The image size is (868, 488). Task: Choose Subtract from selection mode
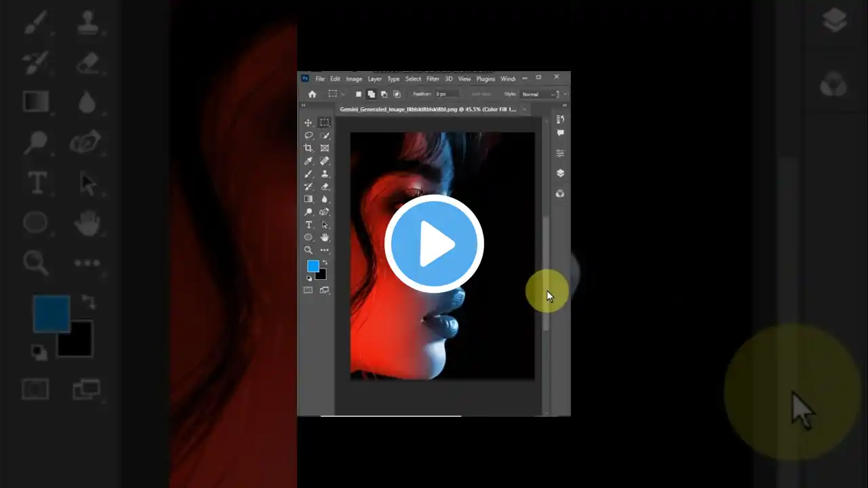384,94
